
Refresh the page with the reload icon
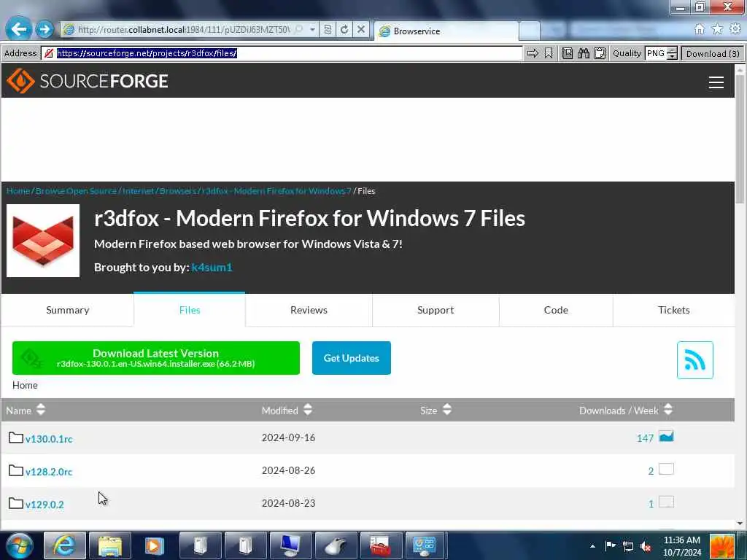coord(344,29)
